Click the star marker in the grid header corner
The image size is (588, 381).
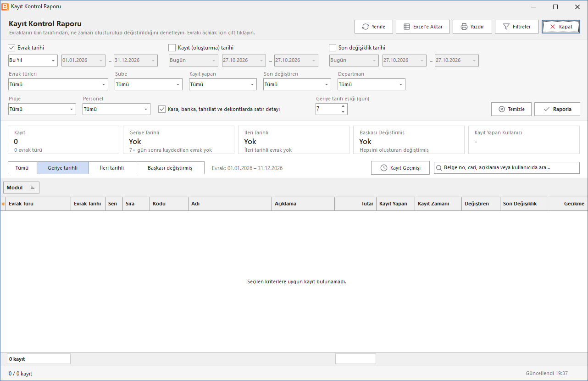pyautogui.click(x=3, y=204)
